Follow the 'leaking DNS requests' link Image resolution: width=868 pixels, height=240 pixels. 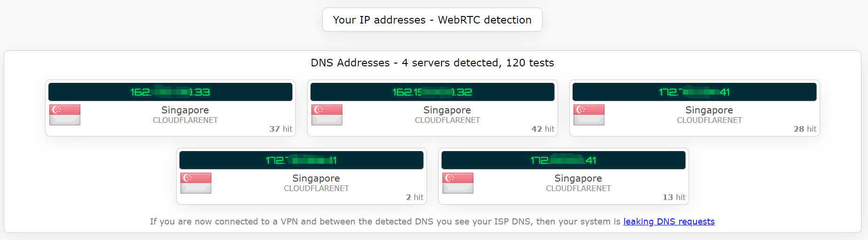point(669,222)
